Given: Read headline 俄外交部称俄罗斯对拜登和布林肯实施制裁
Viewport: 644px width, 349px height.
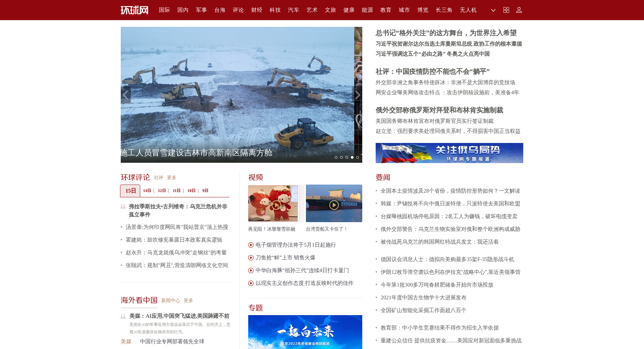Looking at the screenshot, I should 439,110.
